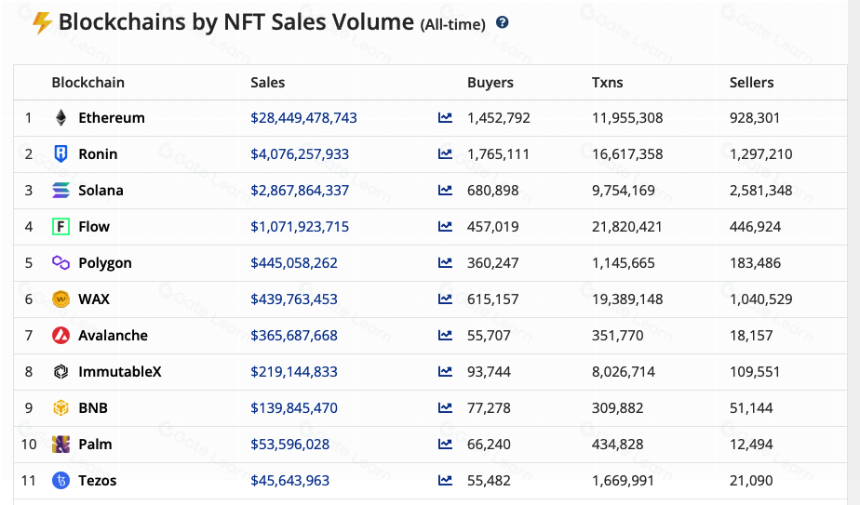Open Ronin sales figure $4,076,257,933
The width and height of the screenshot is (860, 505).
coord(299,154)
